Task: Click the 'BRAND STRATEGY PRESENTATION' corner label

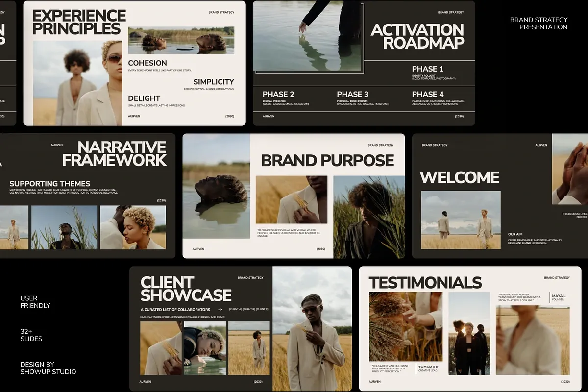Action: point(539,24)
